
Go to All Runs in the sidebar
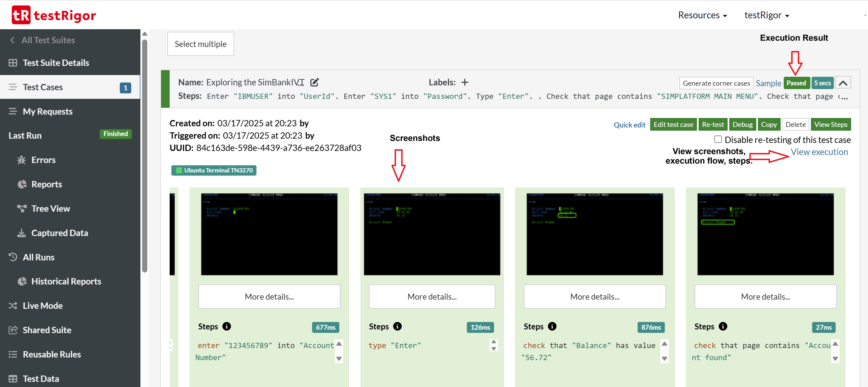coord(38,257)
